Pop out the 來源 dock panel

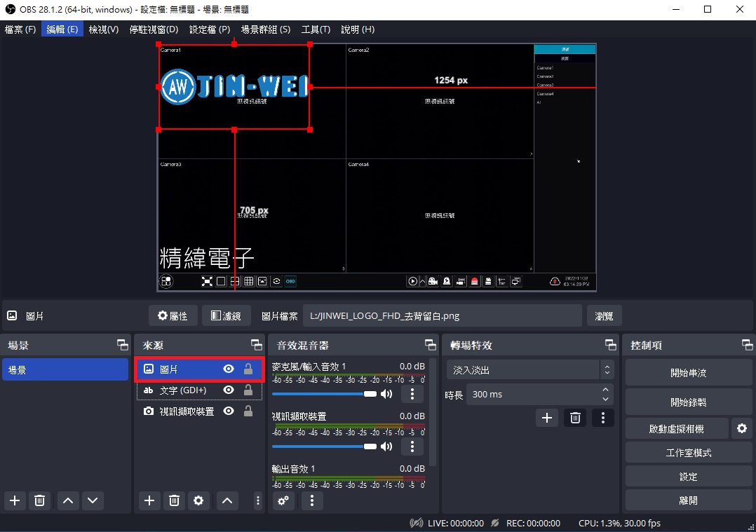[x=257, y=345]
